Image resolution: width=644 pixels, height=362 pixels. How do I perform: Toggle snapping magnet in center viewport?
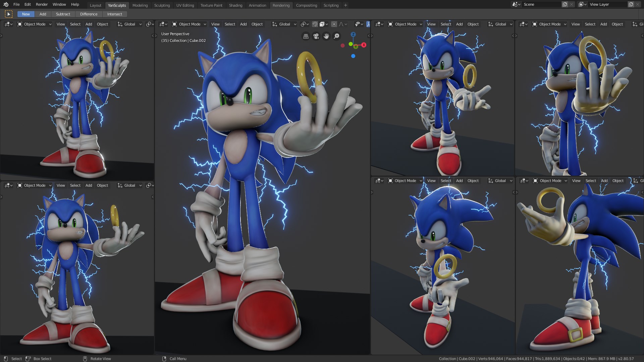pos(315,24)
